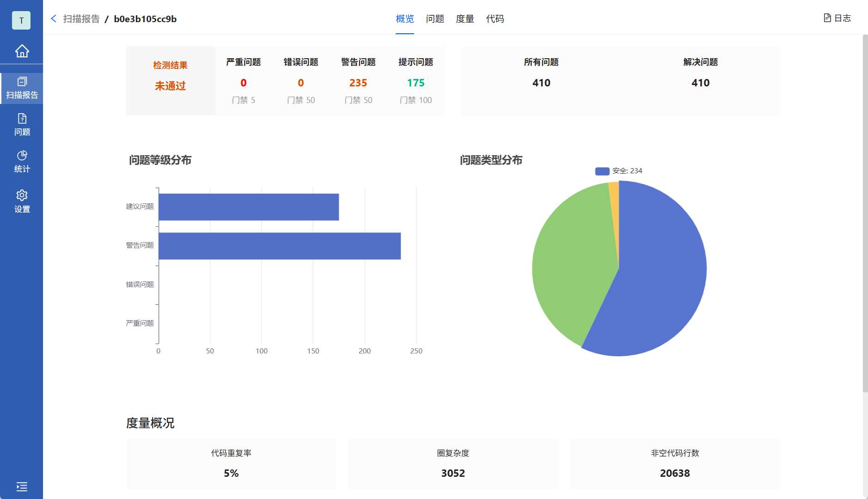Open the 统计 pie chart sidebar item

(22, 162)
